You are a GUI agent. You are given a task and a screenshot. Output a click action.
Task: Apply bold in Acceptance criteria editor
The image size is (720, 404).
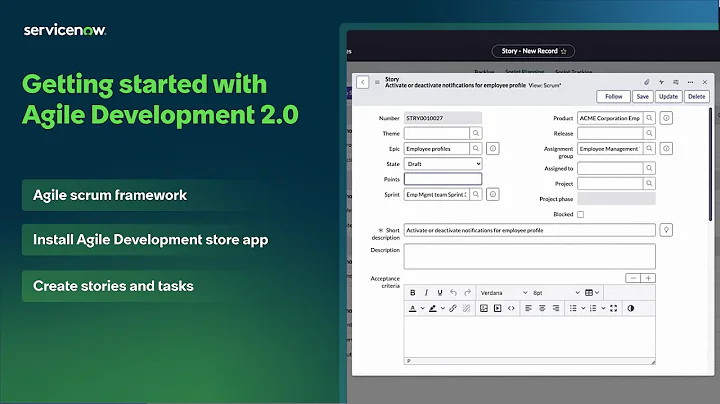coord(412,292)
